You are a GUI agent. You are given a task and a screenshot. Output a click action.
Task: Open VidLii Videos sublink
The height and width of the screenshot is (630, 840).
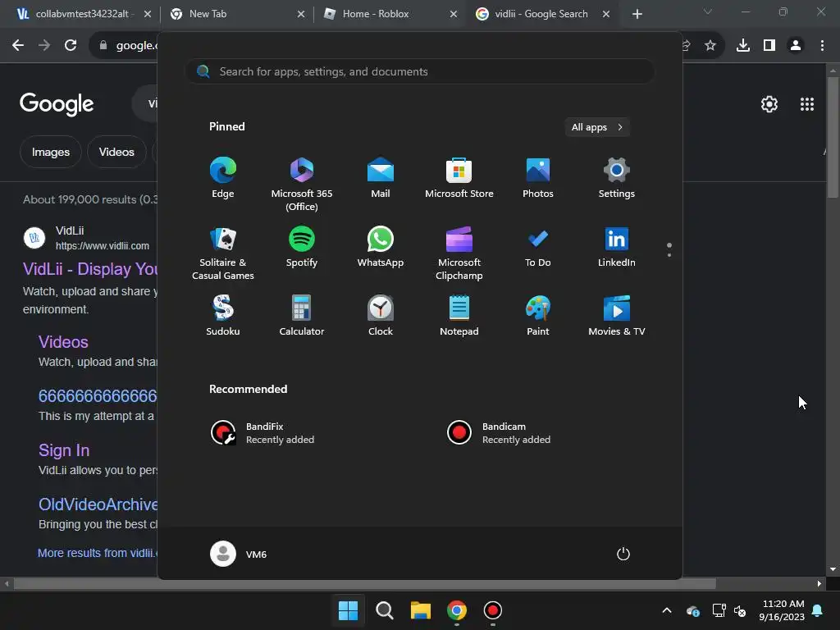[x=63, y=342]
